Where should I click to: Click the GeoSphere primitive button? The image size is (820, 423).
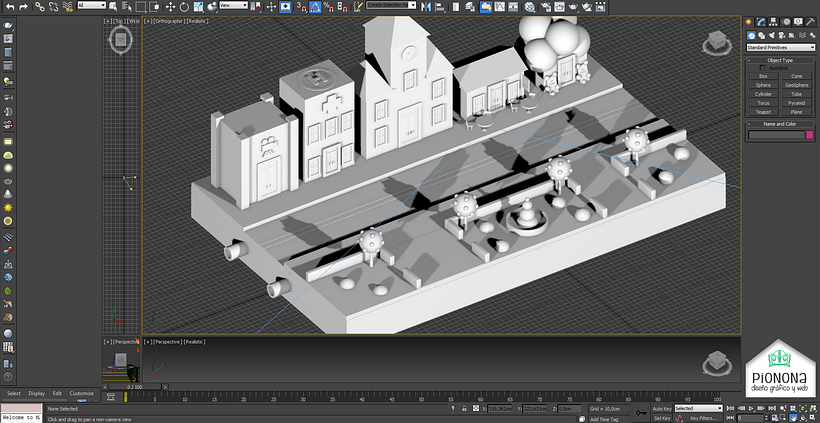796,85
